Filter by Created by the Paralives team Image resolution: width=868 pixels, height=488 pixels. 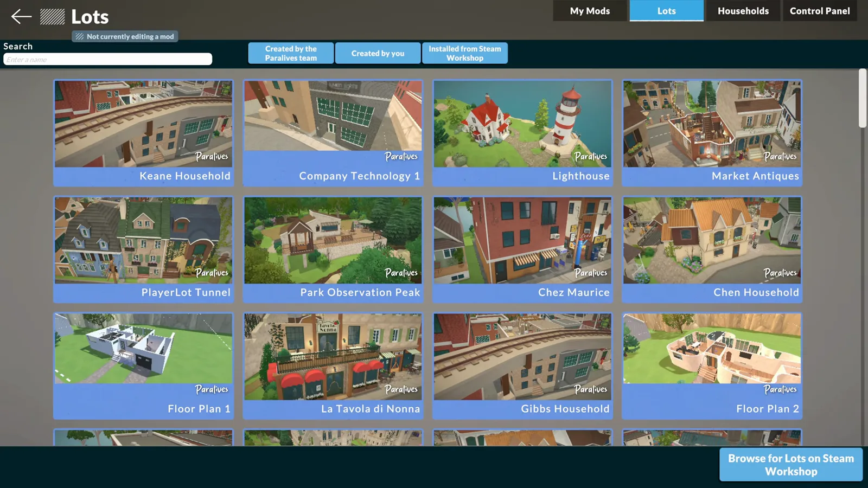[291, 53]
